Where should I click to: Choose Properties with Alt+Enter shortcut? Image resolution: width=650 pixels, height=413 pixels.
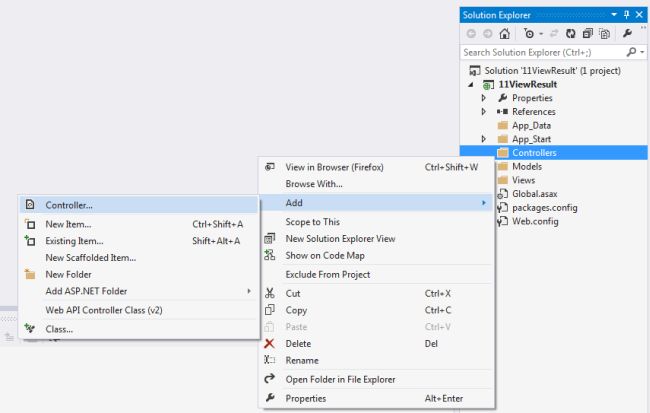coord(376,398)
